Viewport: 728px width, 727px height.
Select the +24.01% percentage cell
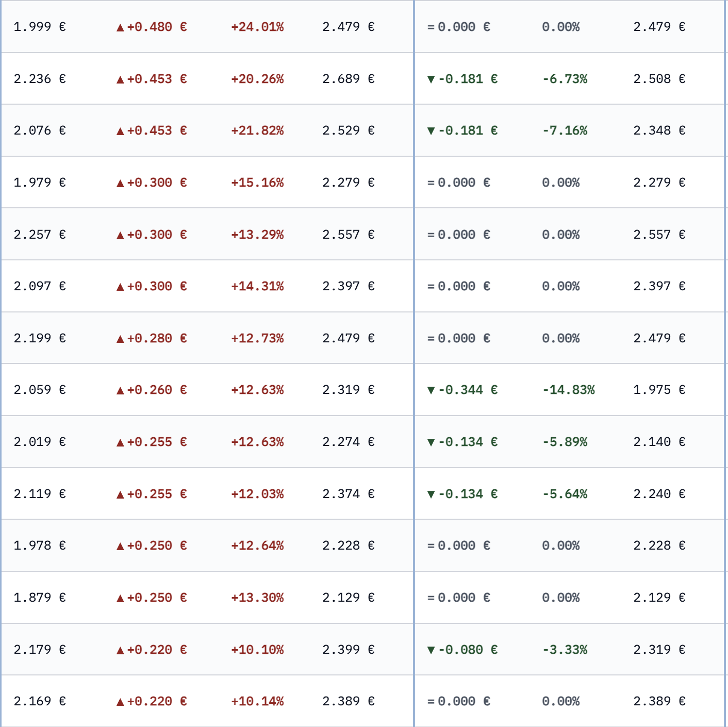coord(257,27)
